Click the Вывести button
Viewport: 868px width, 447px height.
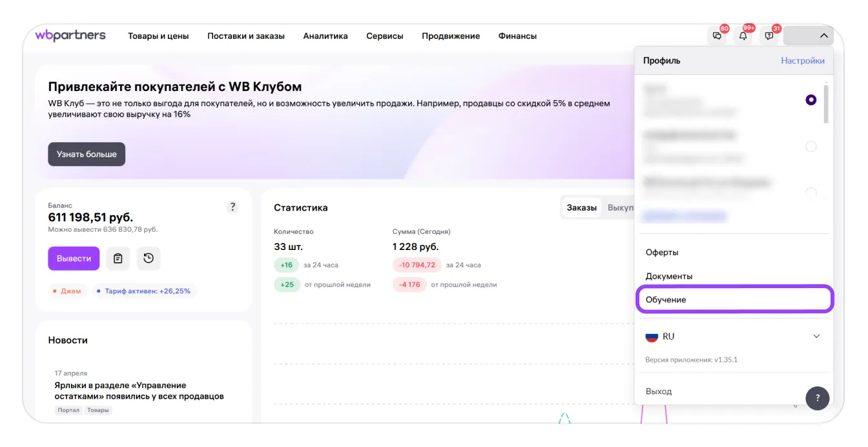click(74, 258)
